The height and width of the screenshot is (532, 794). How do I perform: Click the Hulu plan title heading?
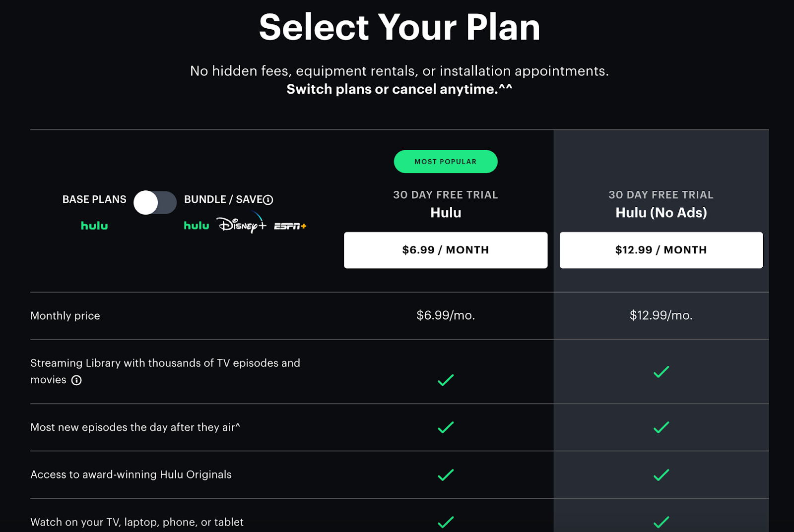446,213
